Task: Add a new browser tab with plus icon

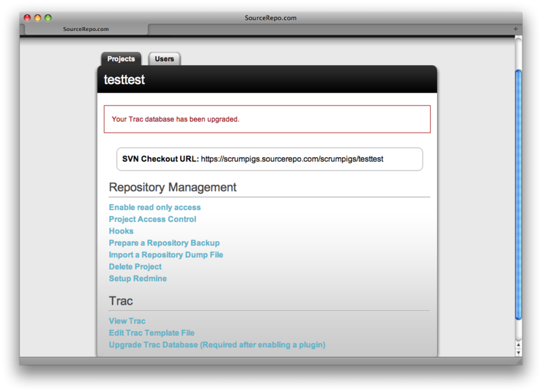Action: [516, 29]
